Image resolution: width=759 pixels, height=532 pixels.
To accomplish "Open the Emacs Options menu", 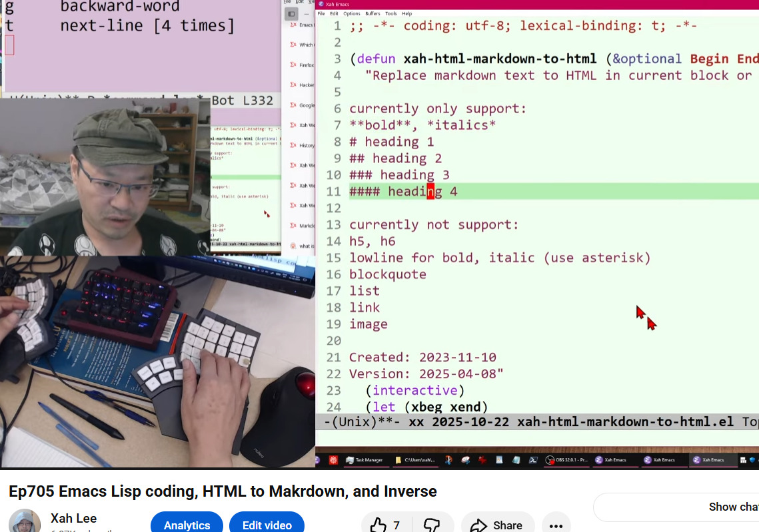I will coord(352,13).
